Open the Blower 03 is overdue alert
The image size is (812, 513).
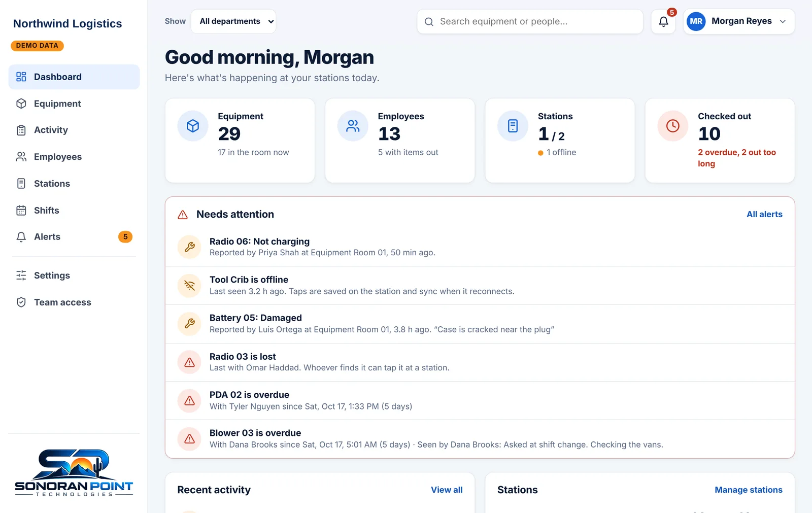(480, 438)
